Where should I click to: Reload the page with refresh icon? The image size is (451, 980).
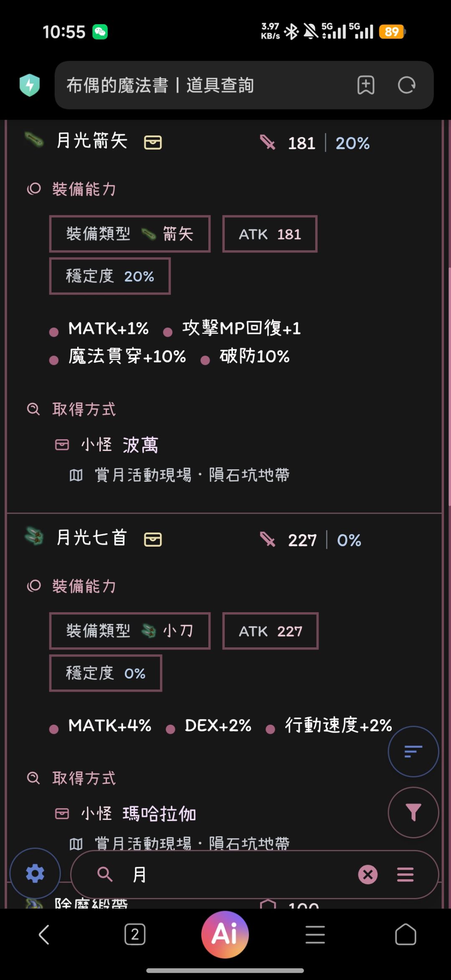406,85
